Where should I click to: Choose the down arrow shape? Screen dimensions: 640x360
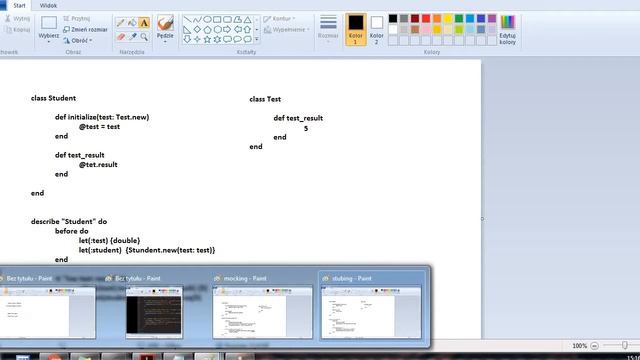tap(187, 39)
